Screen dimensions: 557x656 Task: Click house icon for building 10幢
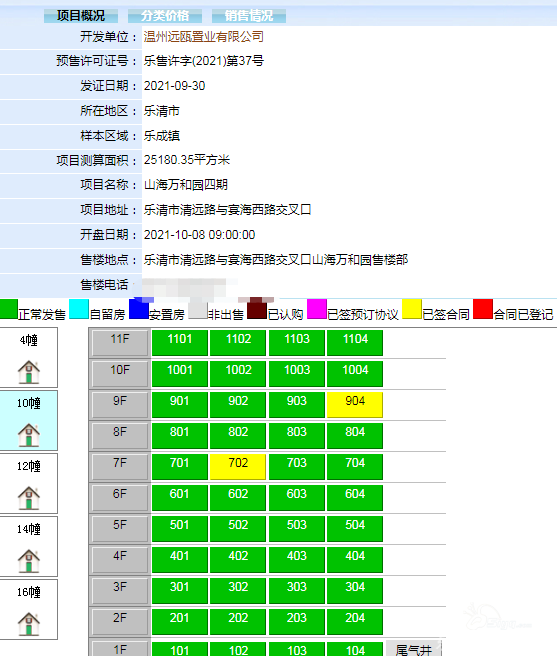pos(28,435)
